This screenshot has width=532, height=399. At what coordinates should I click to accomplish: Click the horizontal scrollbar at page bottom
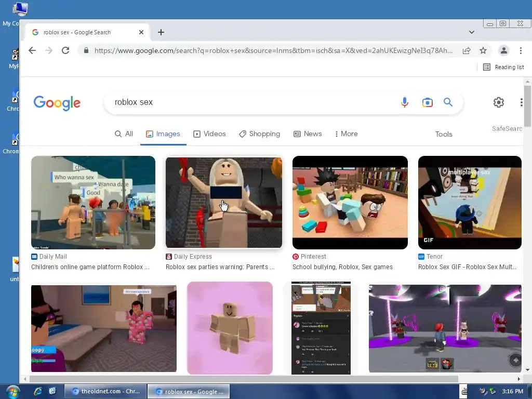point(244,379)
